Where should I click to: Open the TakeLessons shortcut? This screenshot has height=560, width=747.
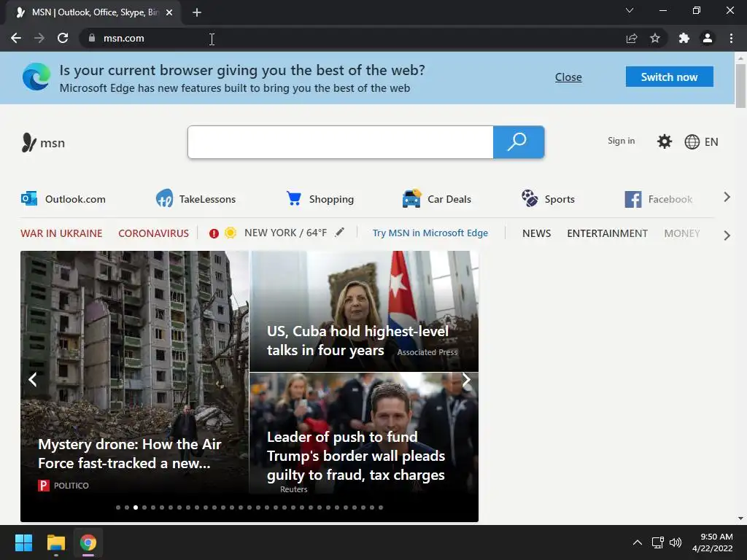[x=196, y=198]
